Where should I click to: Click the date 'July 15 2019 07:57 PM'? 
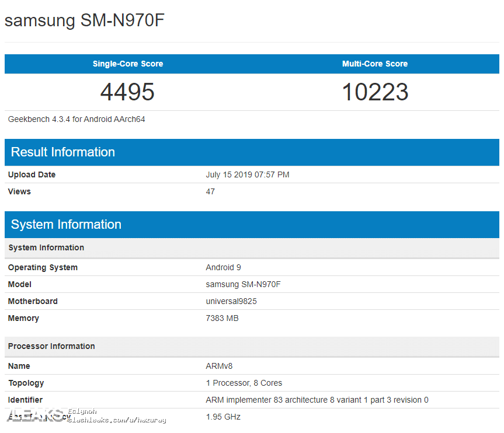pos(248,174)
